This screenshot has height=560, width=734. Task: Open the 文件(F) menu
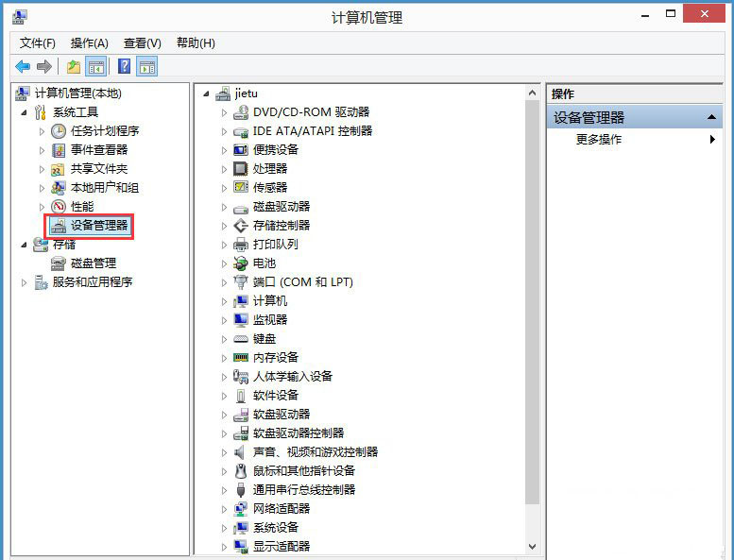click(x=38, y=42)
